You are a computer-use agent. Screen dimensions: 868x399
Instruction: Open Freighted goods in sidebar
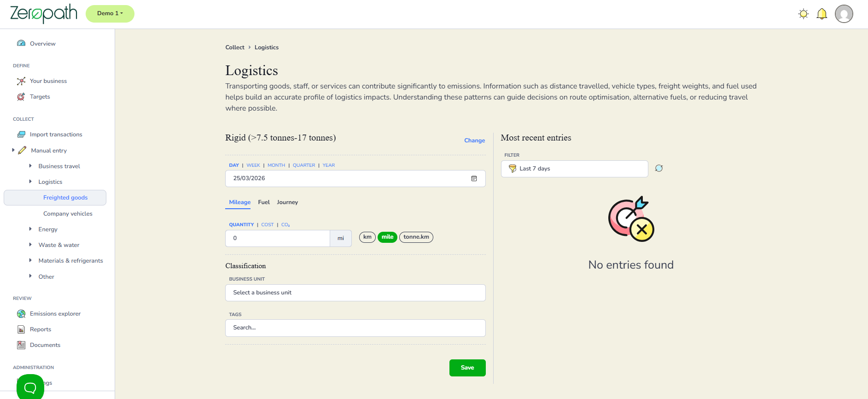55,198
